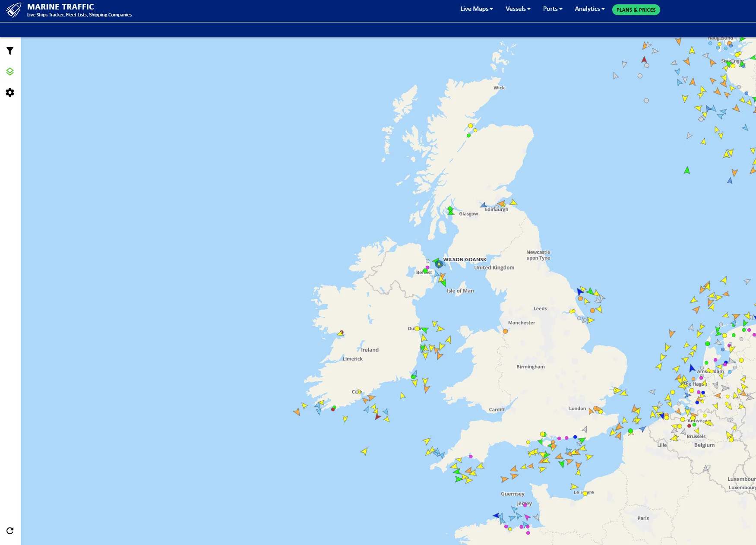Screen dimensions: 756x545
Task: Expand the Live Maps dropdown
Action: pos(476,9)
